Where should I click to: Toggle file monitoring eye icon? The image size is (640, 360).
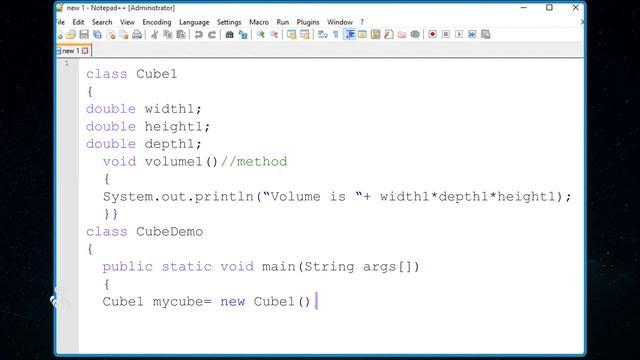[415, 35]
